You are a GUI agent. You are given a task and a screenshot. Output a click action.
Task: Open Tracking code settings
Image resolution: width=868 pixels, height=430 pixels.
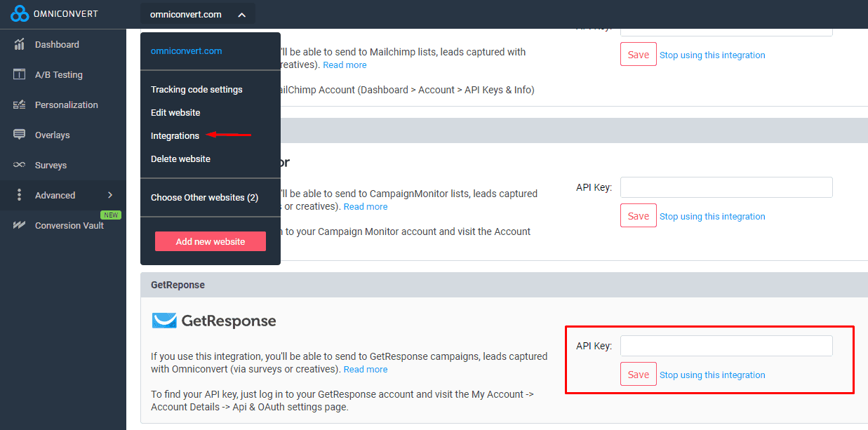[x=196, y=89]
